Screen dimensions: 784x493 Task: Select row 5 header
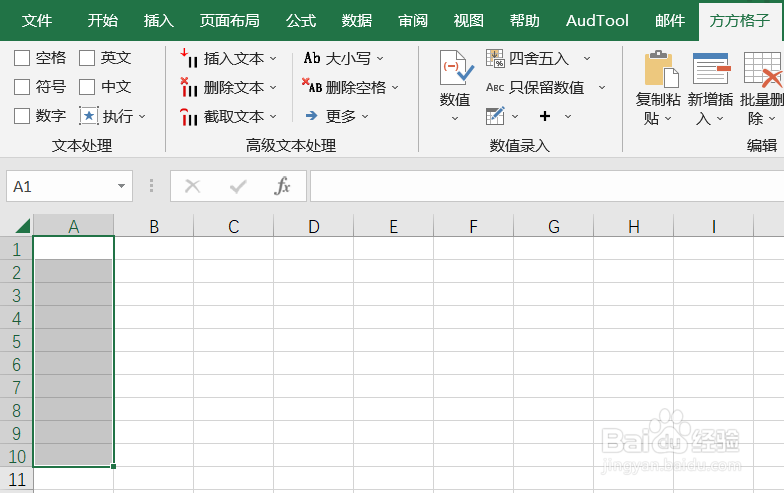[16, 342]
